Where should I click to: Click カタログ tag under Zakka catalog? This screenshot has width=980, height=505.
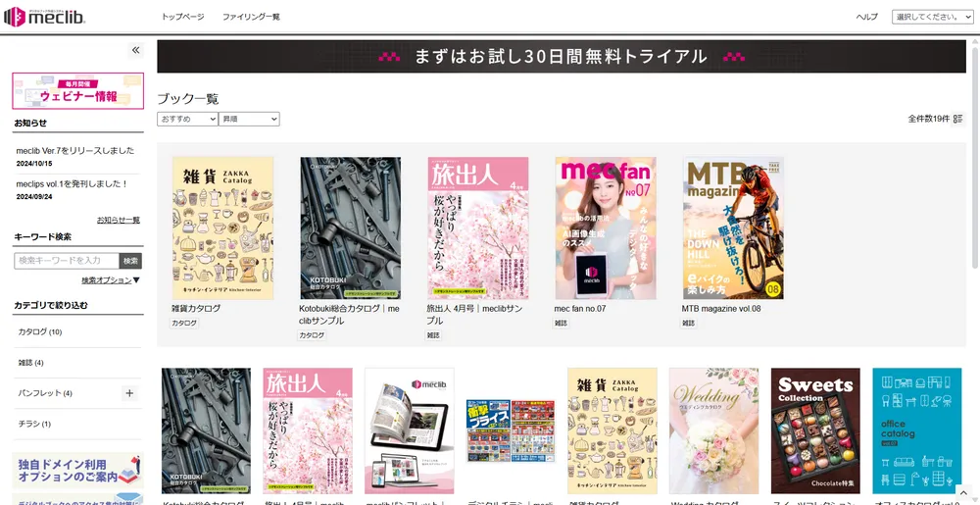[x=184, y=323]
